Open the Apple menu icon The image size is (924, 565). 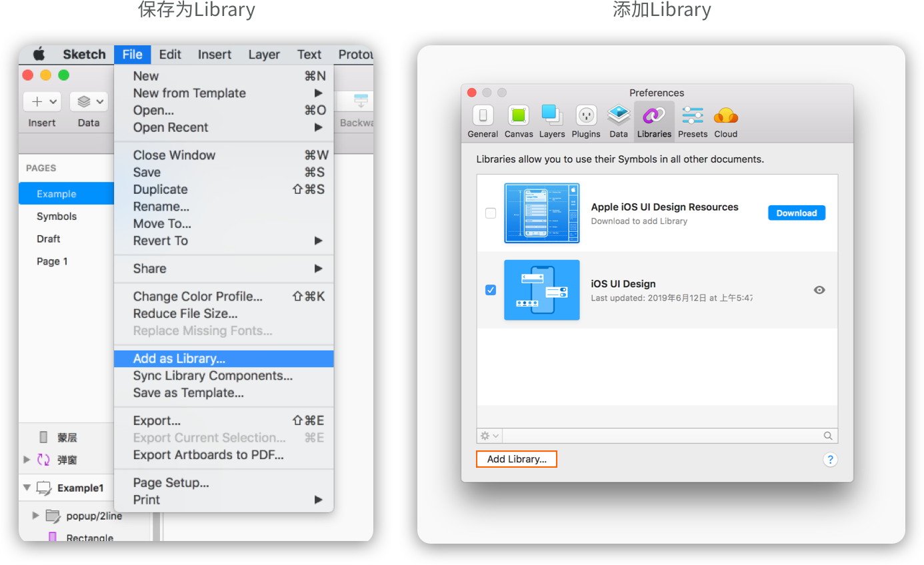click(x=39, y=55)
